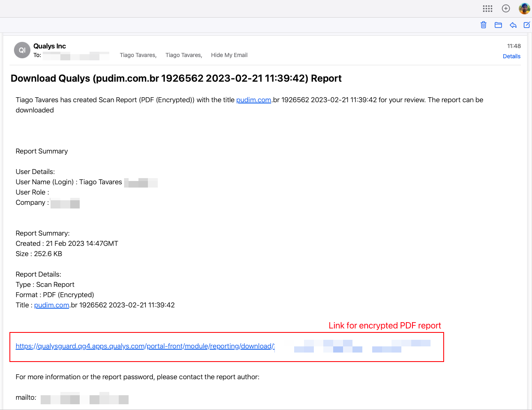Click the QI sender avatar
The height and width of the screenshot is (410, 532).
tap(22, 50)
